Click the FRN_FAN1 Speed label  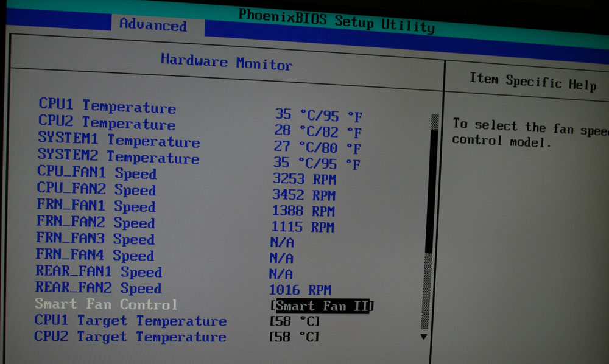[96, 205]
